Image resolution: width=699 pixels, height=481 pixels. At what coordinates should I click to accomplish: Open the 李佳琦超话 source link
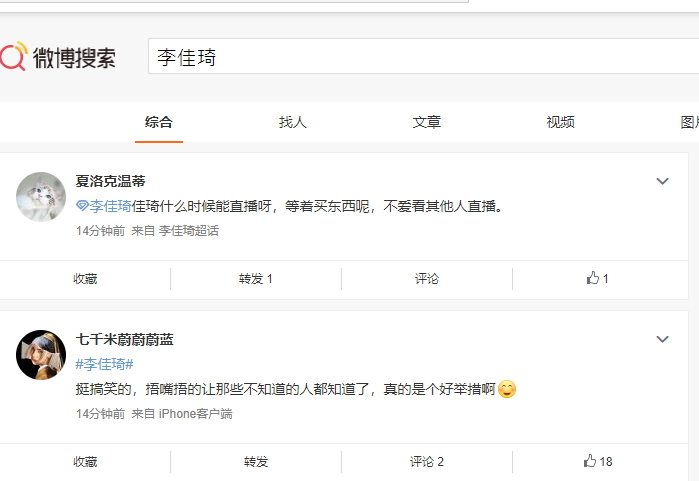(189, 230)
